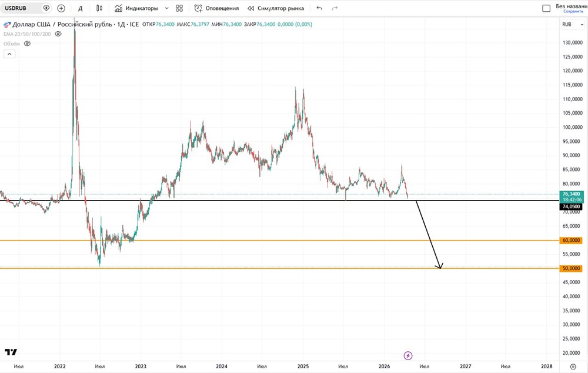588x373 pixels.
Task: Click the ОТКР 76,3400 open value
Action: [x=158, y=24]
